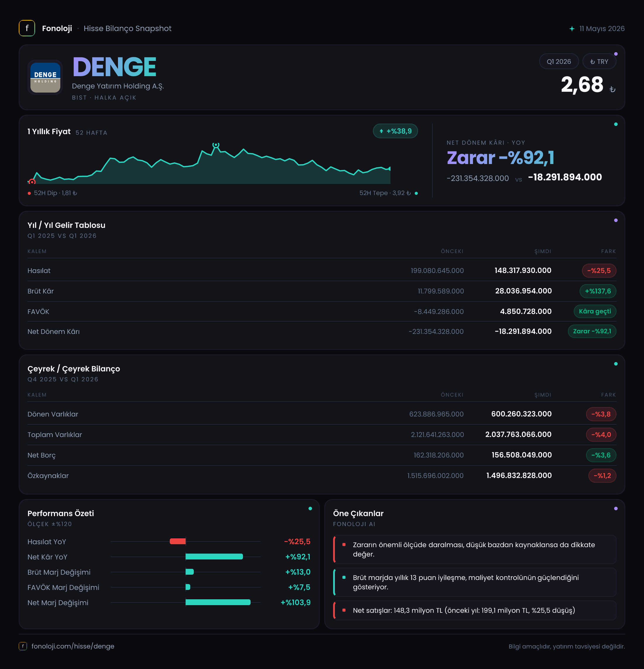Click the Hasılat current value 148.317.930.000
This screenshot has width=644, height=669.
[523, 270]
